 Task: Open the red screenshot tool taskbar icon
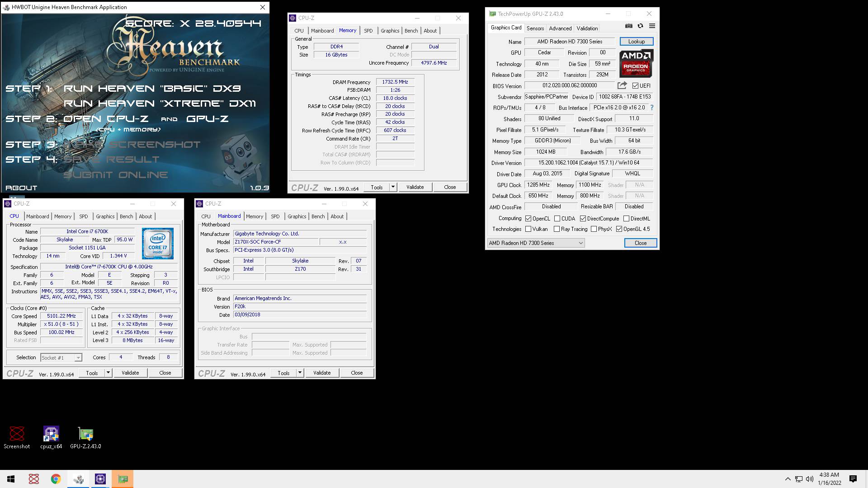(33, 479)
